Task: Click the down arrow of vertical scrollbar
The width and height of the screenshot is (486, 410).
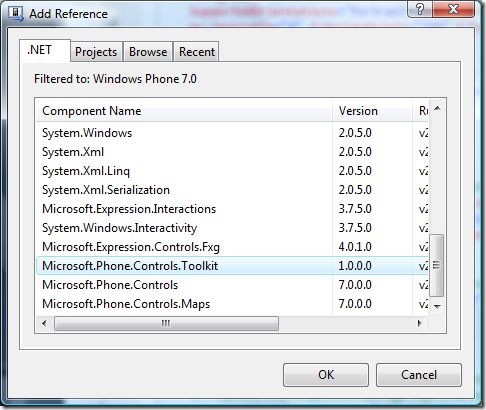Action: pyautogui.click(x=437, y=306)
